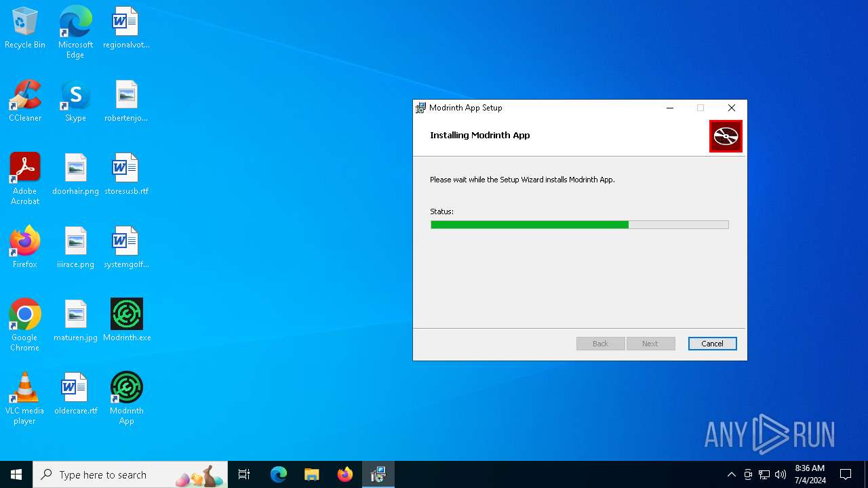Select doorhair.png file on the desktop
The image size is (868, 488).
[75, 175]
